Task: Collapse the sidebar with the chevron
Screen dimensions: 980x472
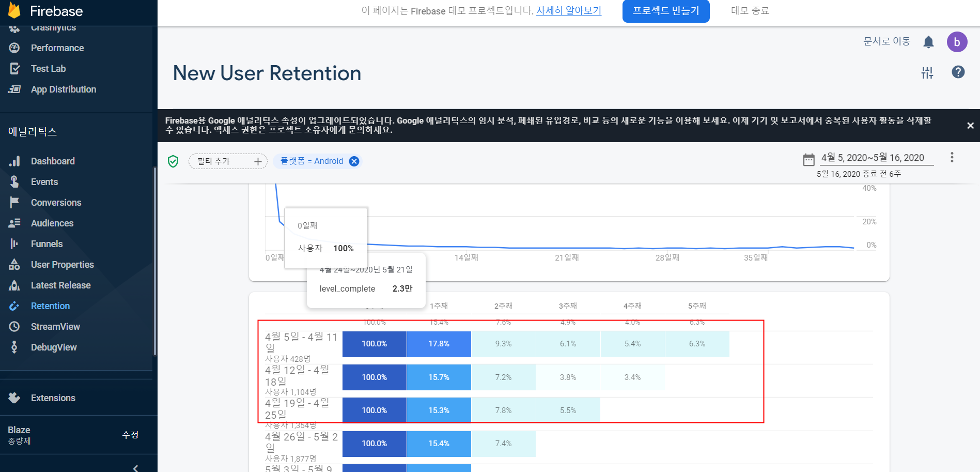Action: coord(135,468)
